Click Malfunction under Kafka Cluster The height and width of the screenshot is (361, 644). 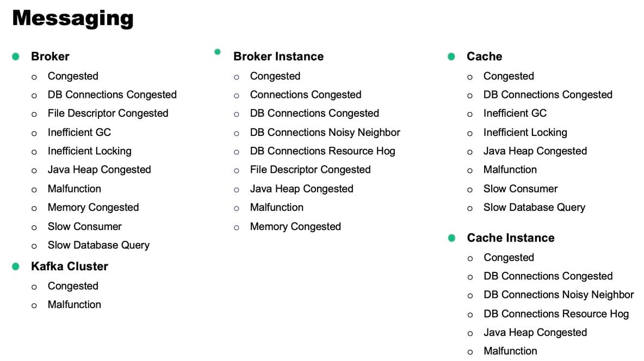click(x=74, y=304)
